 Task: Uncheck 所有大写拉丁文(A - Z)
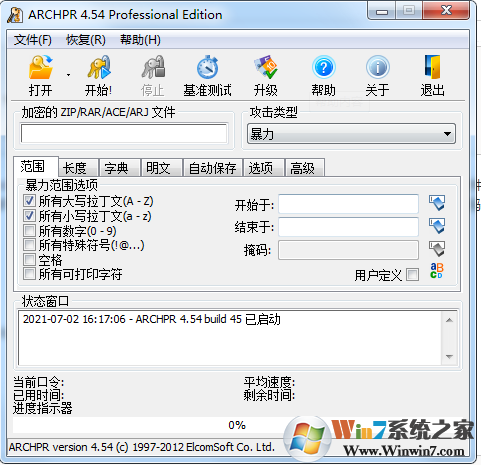pyautogui.click(x=29, y=201)
